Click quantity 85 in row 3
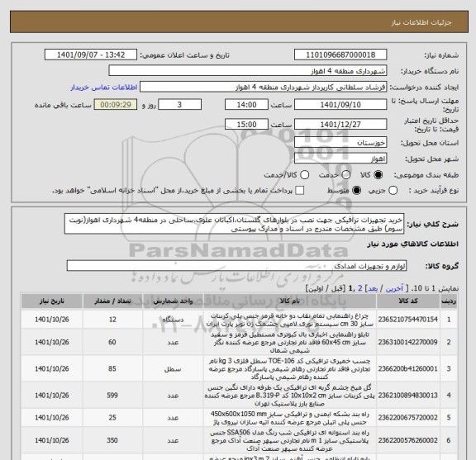The image size is (476, 460). click(x=112, y=369)
